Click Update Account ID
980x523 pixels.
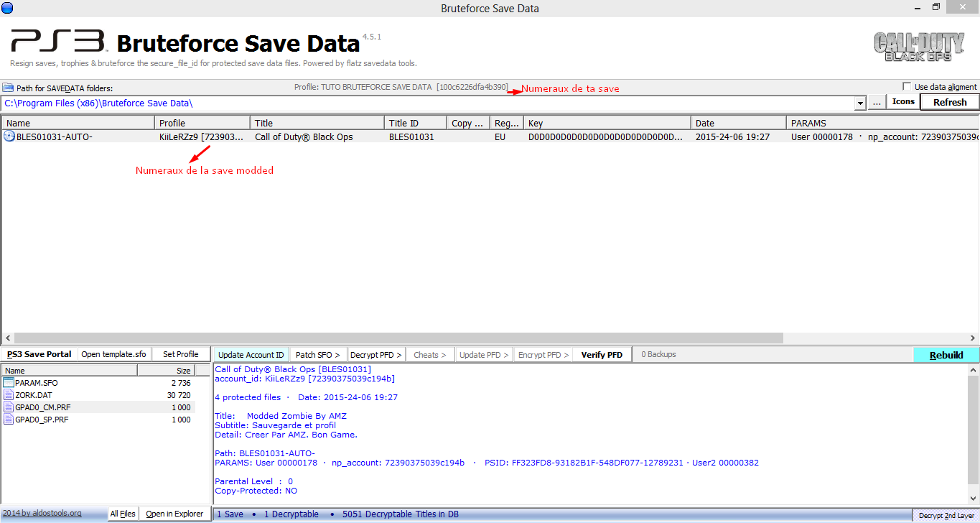point(251,355)
